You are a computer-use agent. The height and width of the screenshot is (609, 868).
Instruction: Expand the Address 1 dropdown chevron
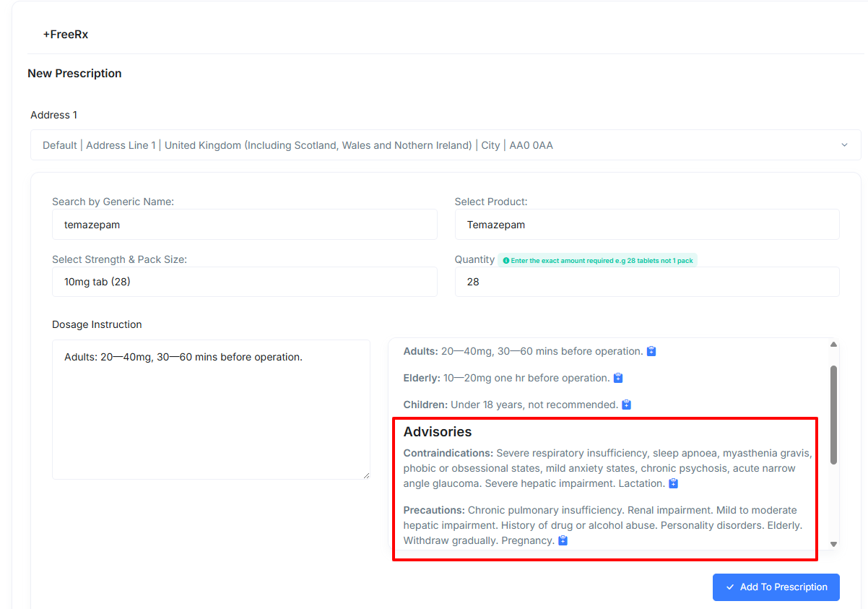pos(844,145)
